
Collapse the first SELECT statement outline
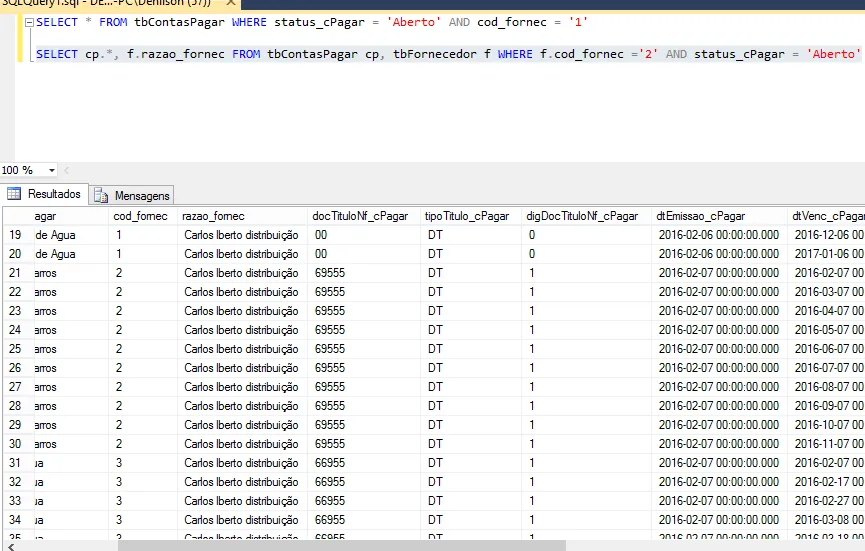tap(27, 22)
